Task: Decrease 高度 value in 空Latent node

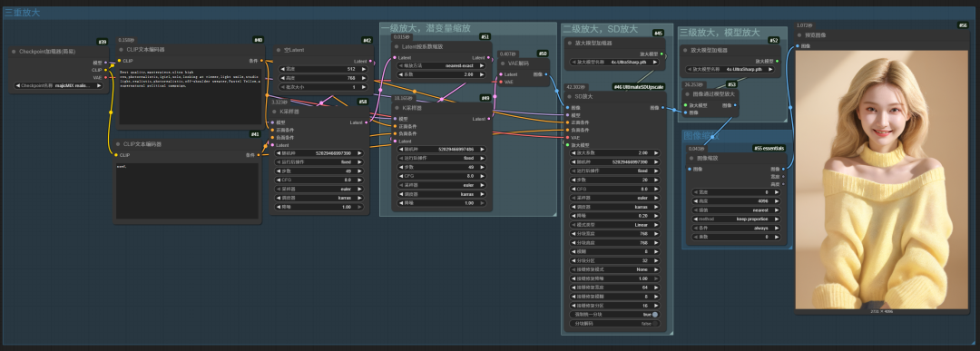Action: click(282, 78)
